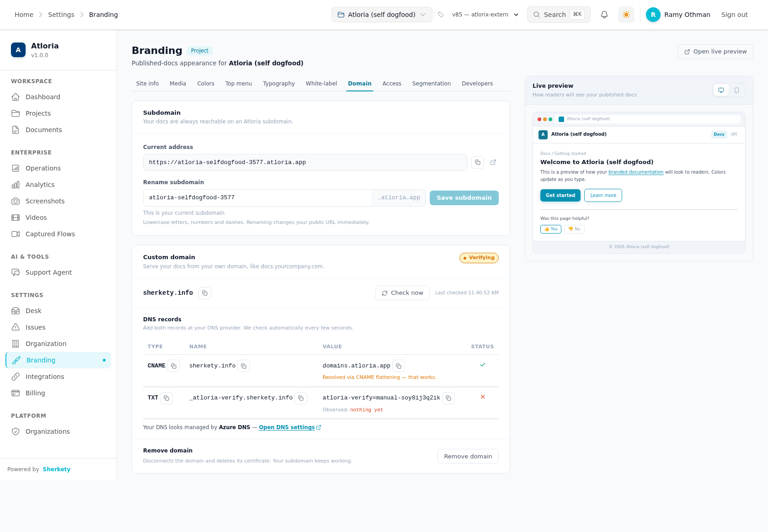Viewport: 768px width, 532px height.
Task: Open Desk settings in sidebar
Action: coord(59,311)
